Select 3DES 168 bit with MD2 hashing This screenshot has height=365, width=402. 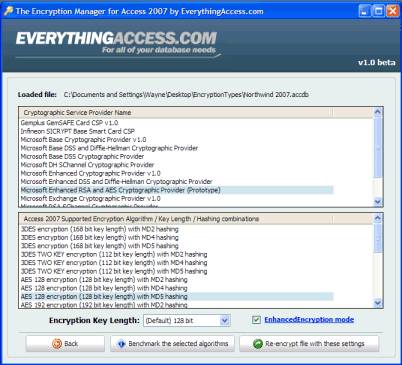coord(177,229)
